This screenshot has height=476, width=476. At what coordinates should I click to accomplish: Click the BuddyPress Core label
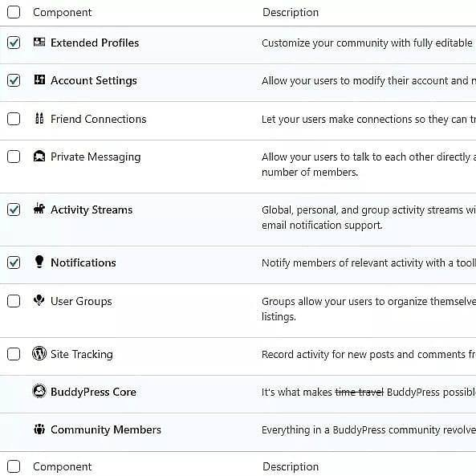[x=93, y=393]
